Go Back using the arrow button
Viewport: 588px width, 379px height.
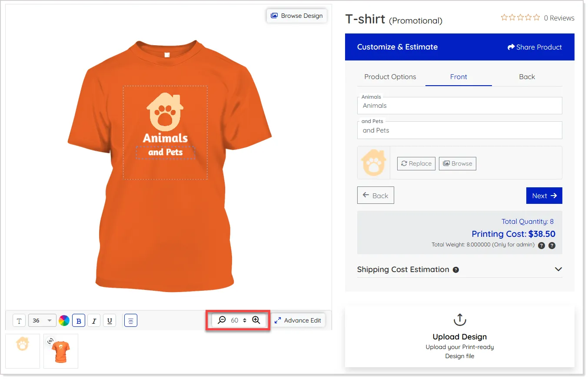tap(375, 196)
